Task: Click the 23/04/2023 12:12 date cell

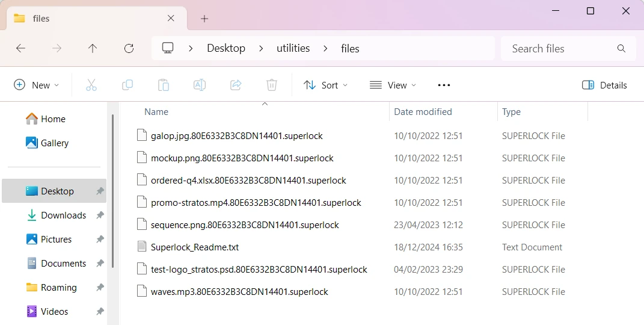Action: pos(428,225)
